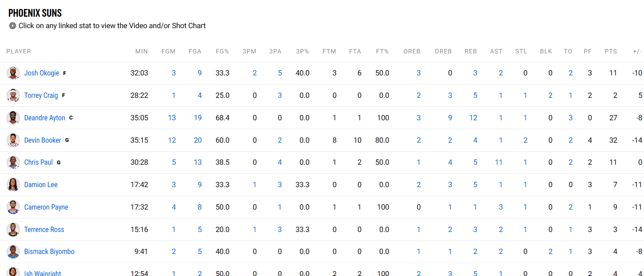
Task: Sort by the FGM column header
Action: pyautogui.click(x=168, y=51)
